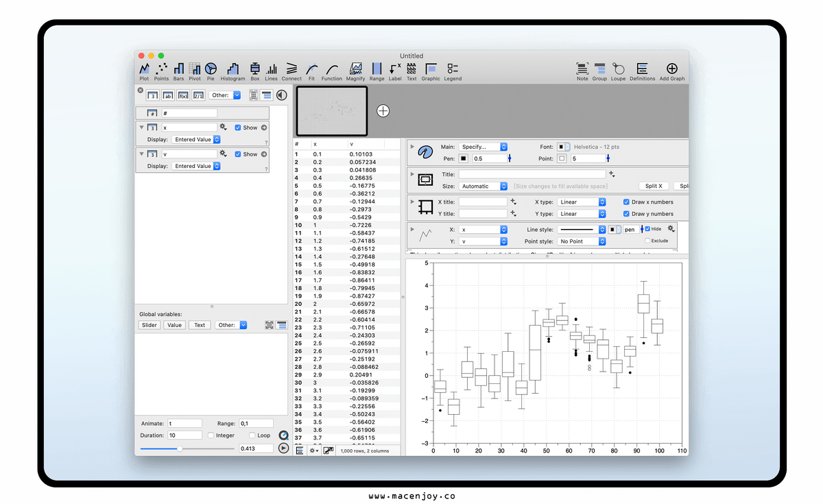
Task: Click the Text global variable button
Action: (x=199, y=325)
